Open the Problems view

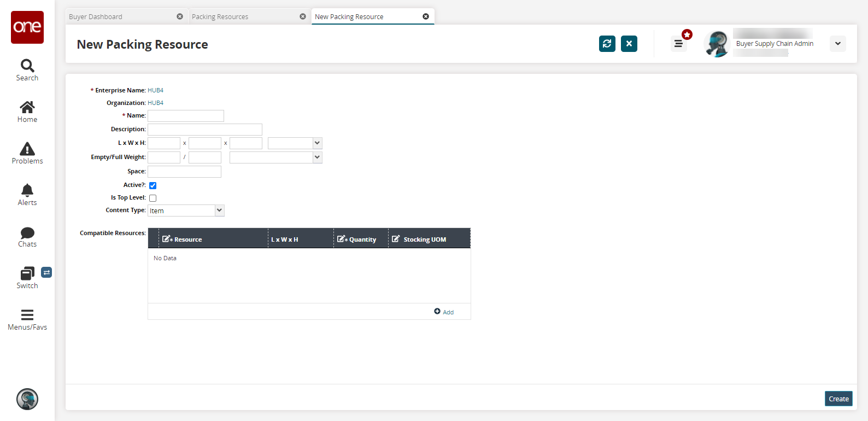click(27, 154)
